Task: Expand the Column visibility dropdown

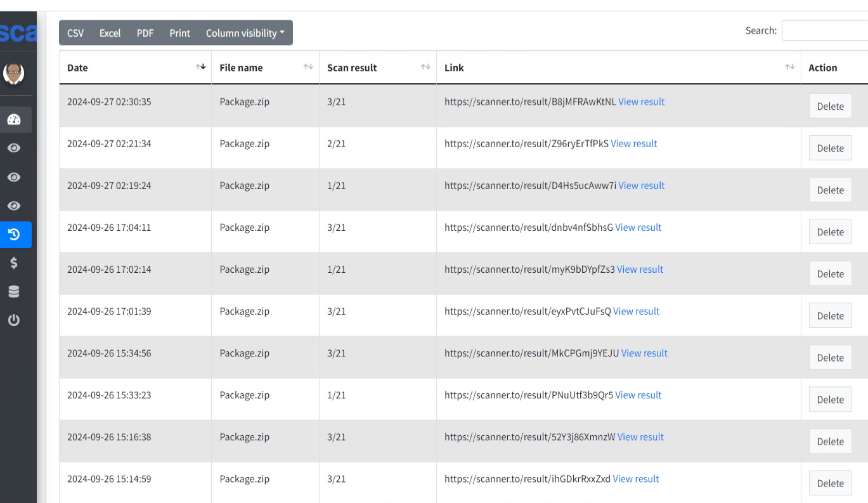Action: click(245, 33)
